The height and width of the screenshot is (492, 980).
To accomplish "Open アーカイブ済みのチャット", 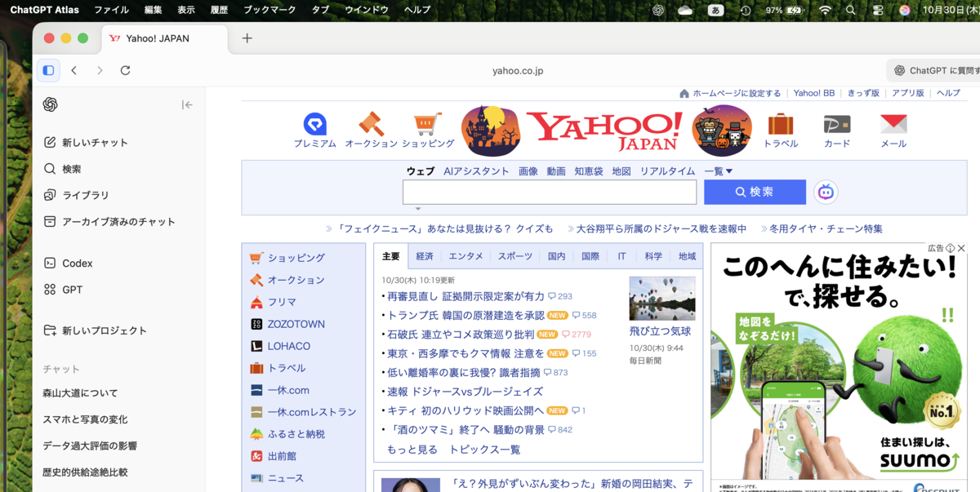I will [109, 221].
